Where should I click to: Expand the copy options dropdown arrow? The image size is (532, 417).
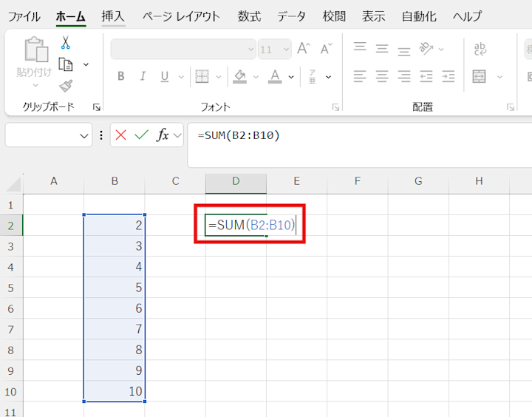[x=86, y=64]
